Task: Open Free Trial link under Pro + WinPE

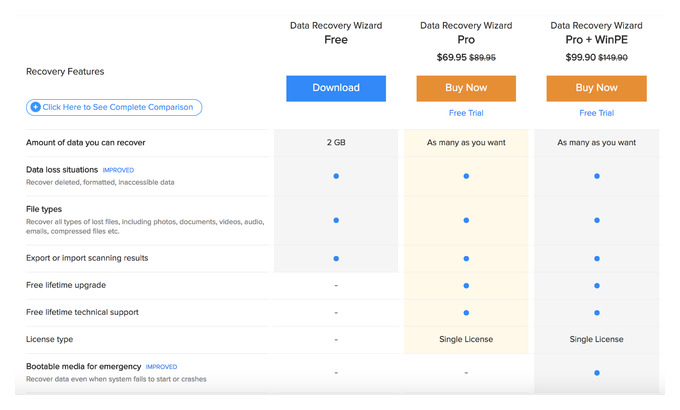Action: [x=596, y=113]
